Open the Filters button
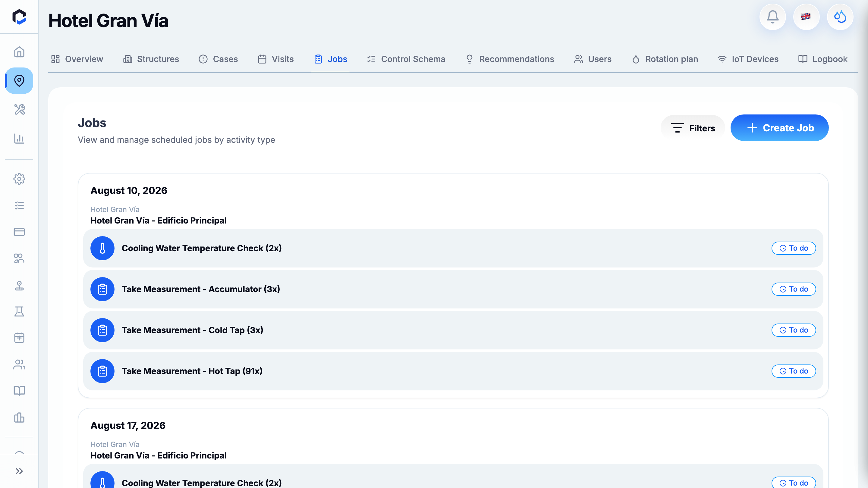The height and width of the screenshot is (488, 868). tap(693, 128)
